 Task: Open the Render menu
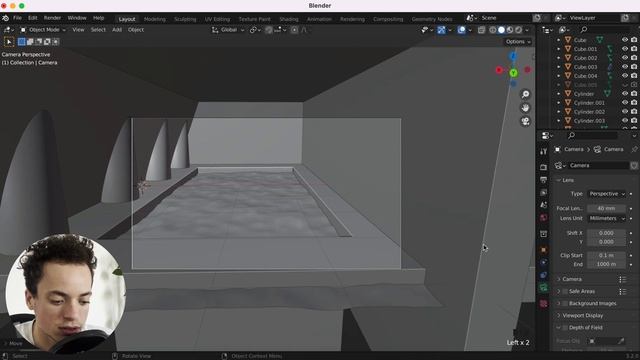click(x=52, y=18)
